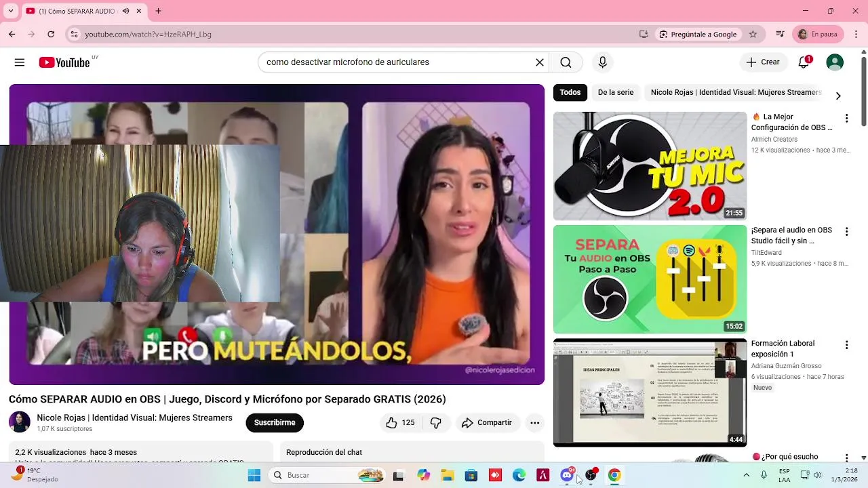
Task: Mute the tab via speaker icon
Action: (x=125, y=11)
